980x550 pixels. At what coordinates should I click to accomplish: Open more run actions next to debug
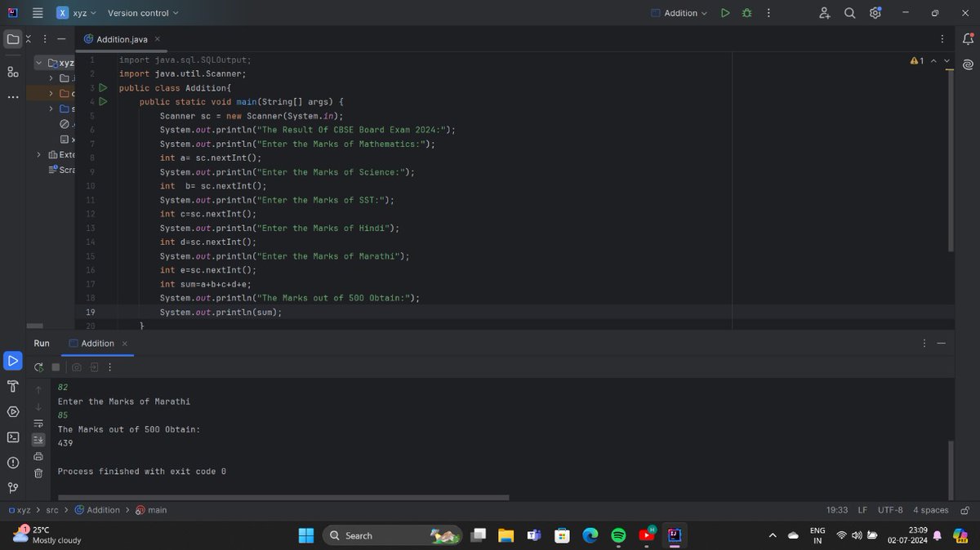768,13
